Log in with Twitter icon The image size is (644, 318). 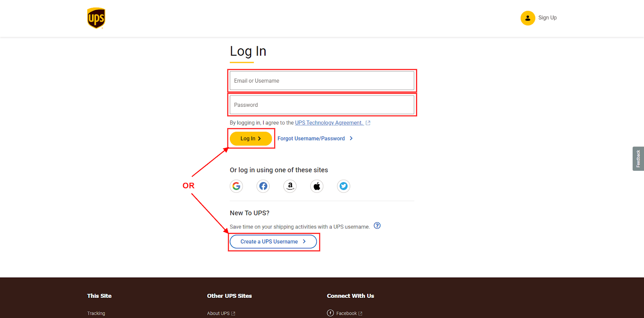tap(343, 186)
